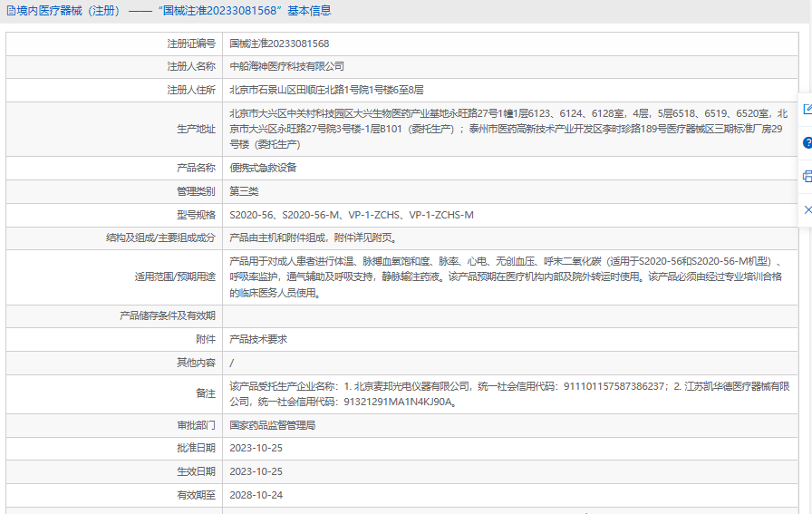Image resolution: width=812 pixels, height=514 pixels.
Task: Click the 批准日期 value 2023-10-25
Action: (x=256, y=448)
